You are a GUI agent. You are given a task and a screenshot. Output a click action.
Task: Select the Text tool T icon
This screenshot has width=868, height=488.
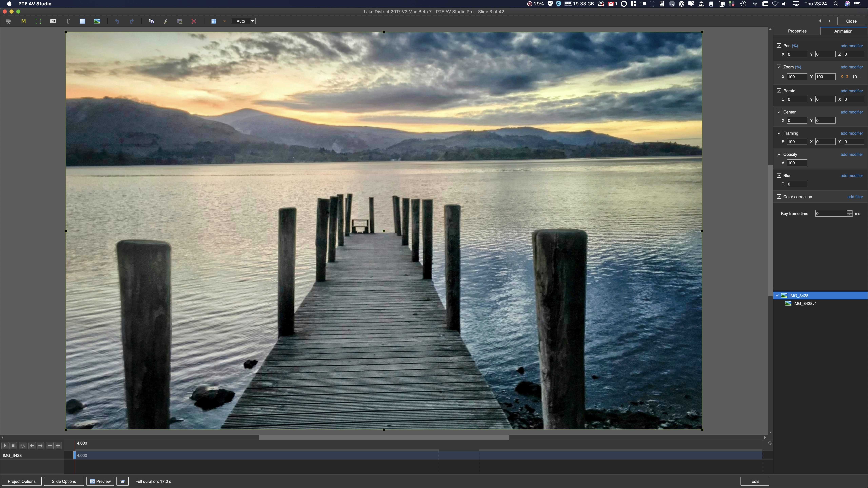click(68, 21)
